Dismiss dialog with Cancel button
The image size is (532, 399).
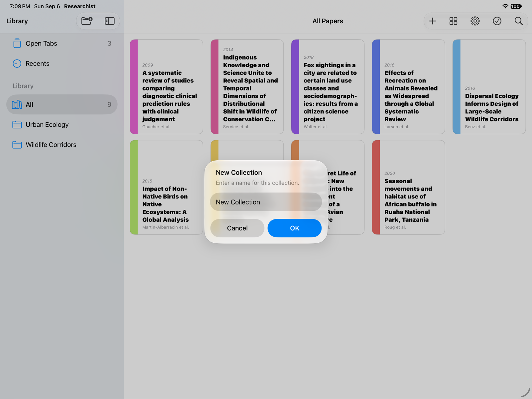pyautogui.click(x=237, y=228)
